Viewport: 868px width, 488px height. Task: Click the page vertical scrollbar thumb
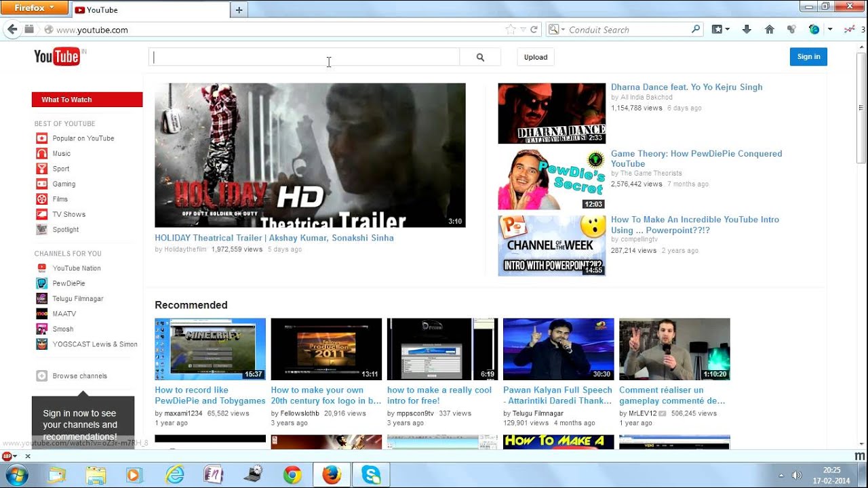click(861, 106)
